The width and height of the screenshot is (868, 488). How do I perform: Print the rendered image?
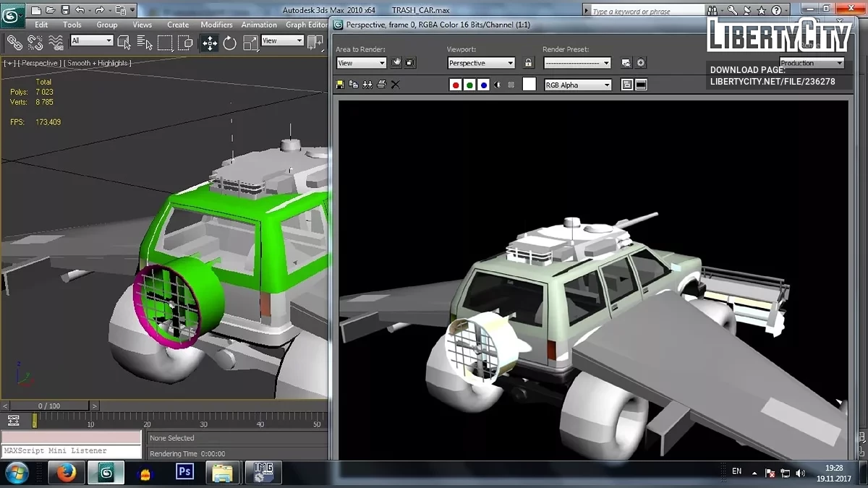pyautogui.click(x=381, y=85)
